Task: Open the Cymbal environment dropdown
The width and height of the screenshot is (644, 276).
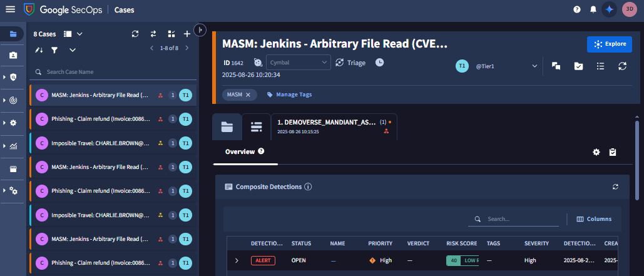Action: click(299, 63)
